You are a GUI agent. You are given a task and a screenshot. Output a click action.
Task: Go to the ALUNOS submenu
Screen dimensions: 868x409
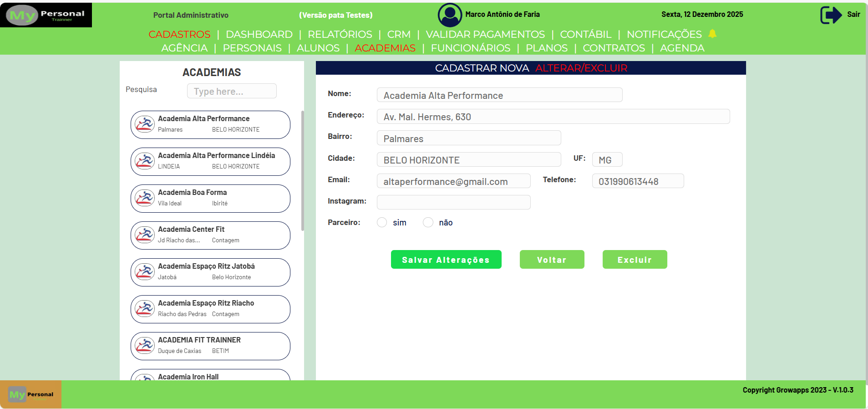pyautogui.click(x=318, y=48)
